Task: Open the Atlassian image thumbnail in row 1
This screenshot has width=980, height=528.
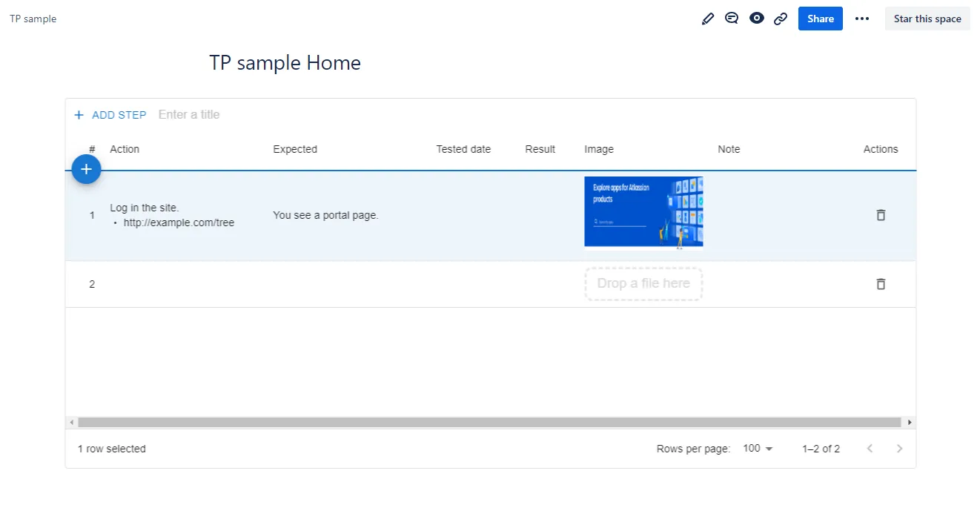Action: [643, 213]
